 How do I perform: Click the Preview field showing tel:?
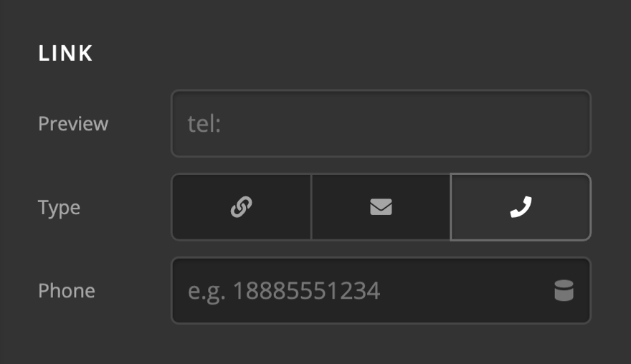click(x=380, y=123)
